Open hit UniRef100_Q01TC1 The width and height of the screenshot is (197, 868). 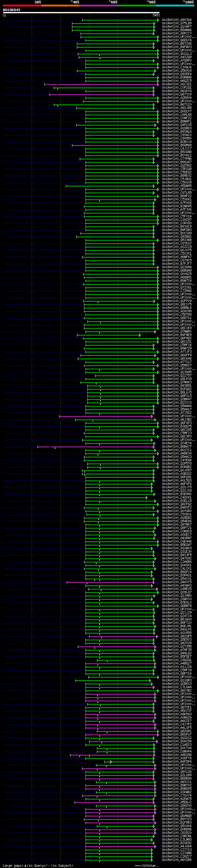pos(177,450)
